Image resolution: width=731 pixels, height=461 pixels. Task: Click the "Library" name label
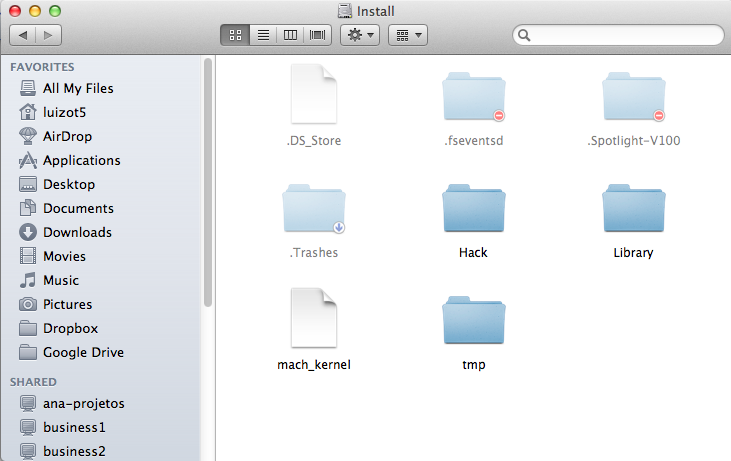[633, 253]
